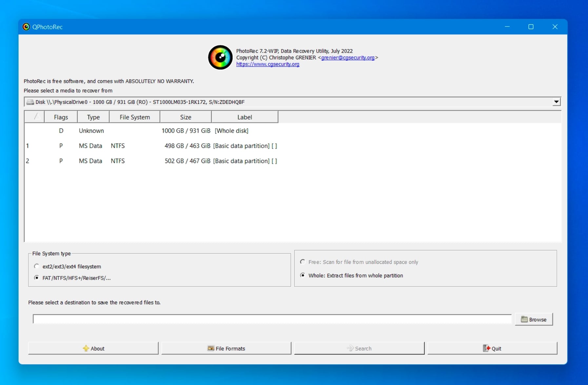Viewport: 588px width, 385px height.
Task: Click NTFS cell in partition 2 row
Action: click(118, 161)
